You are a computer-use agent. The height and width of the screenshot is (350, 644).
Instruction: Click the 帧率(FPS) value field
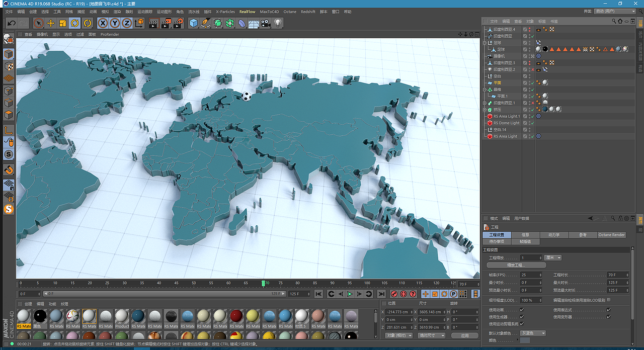[530, 275]
